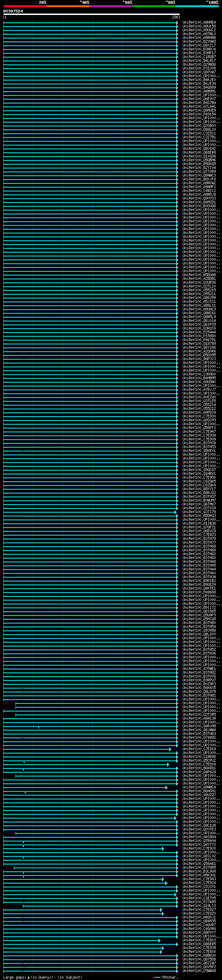Select hit label UniRef100_B8XJF6
This screenshot has width=222, height=980.
click(199, 179)
